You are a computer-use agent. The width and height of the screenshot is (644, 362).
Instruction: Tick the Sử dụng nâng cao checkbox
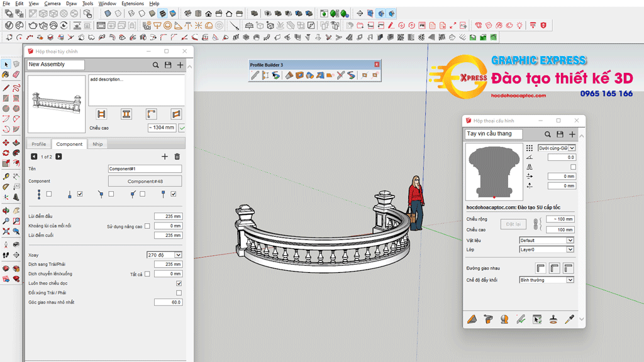pos(147,226)
